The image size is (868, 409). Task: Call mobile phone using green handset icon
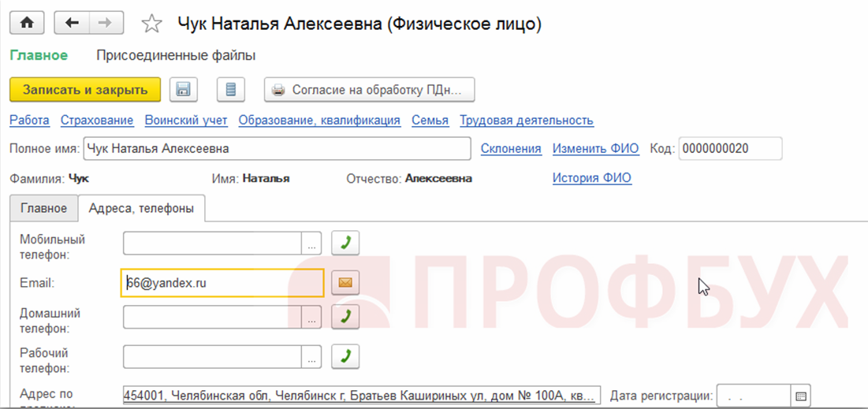345,244
